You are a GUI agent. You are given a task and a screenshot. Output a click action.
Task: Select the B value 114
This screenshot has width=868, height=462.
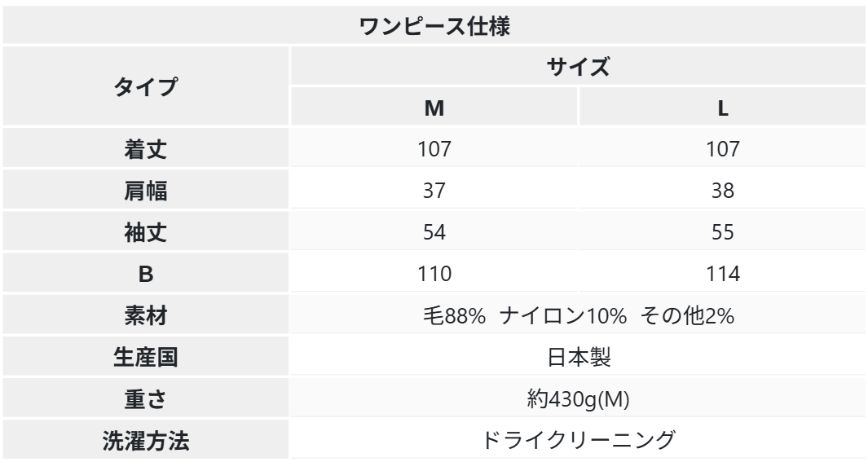722,274
